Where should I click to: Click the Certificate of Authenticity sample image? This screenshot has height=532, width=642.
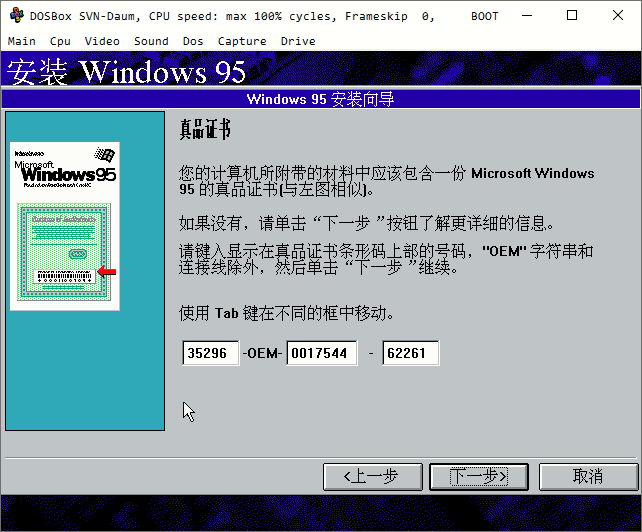point(65,226)
